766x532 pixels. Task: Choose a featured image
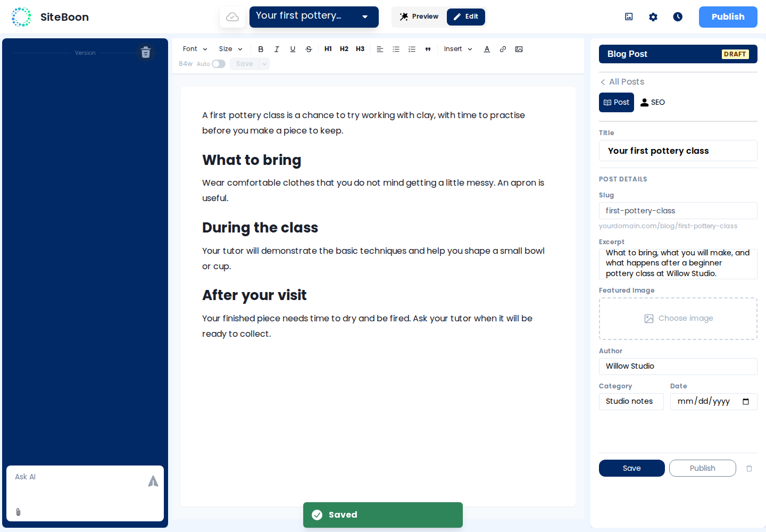tap(678, 319)
